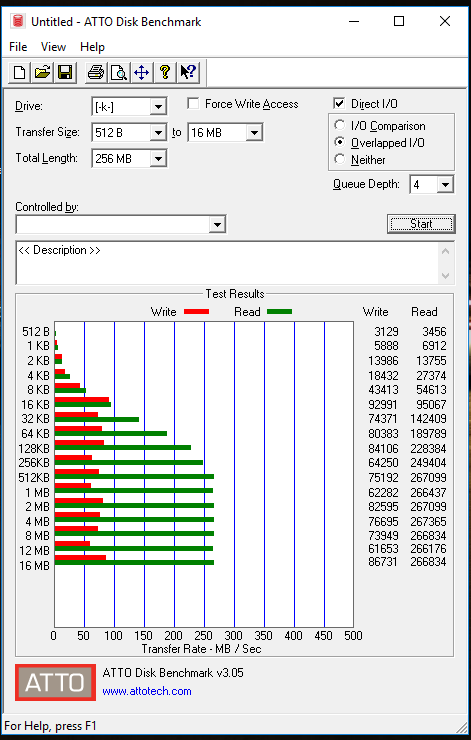Click the New document toolbar icon
The width and height of the screenshot is (471, 740).
(19, 73)
